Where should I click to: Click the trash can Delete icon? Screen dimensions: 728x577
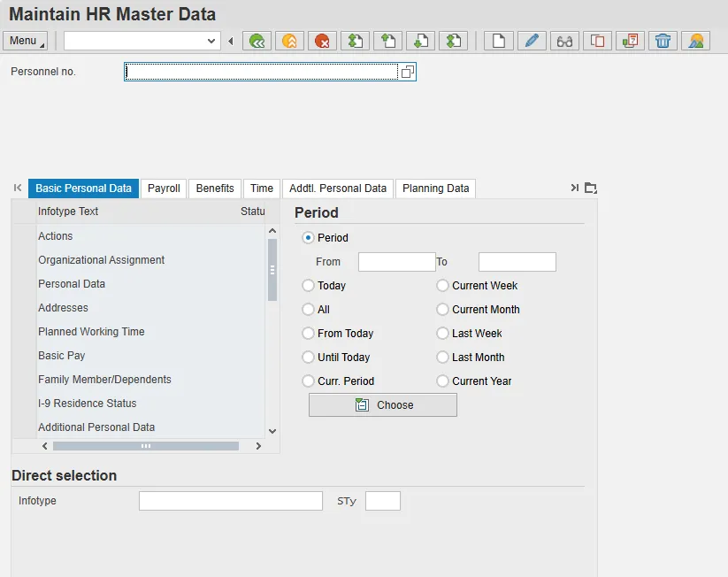tap(663, 41)
